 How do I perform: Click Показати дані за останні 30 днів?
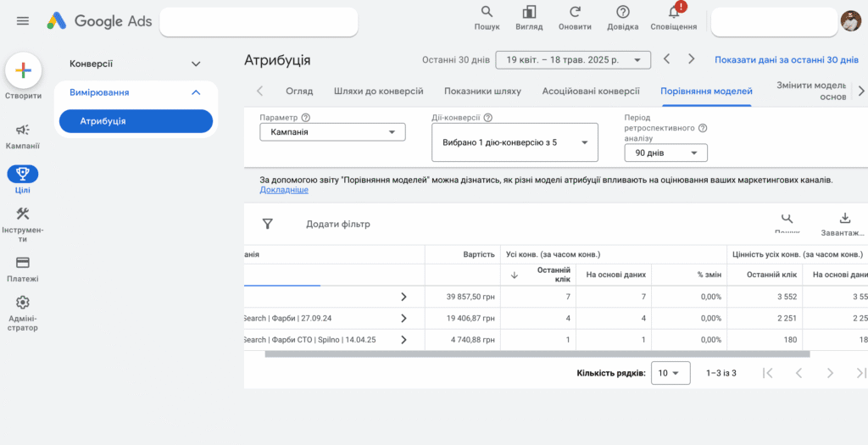coord(787,60)
